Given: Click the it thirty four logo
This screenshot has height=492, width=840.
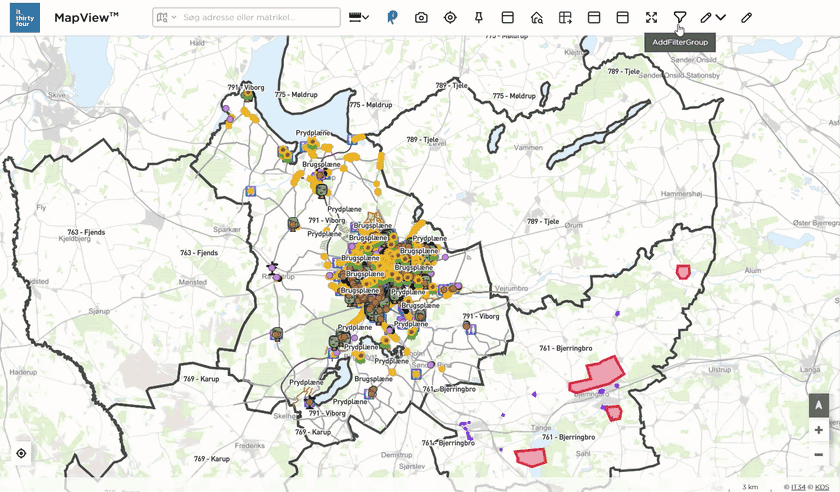Looking at the screenshot, I should tap(25, 18).
